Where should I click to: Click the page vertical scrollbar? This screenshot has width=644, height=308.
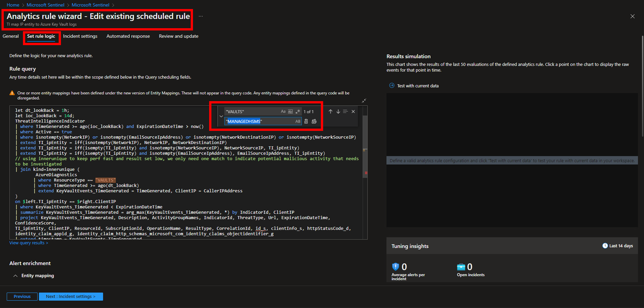[642, 86]
